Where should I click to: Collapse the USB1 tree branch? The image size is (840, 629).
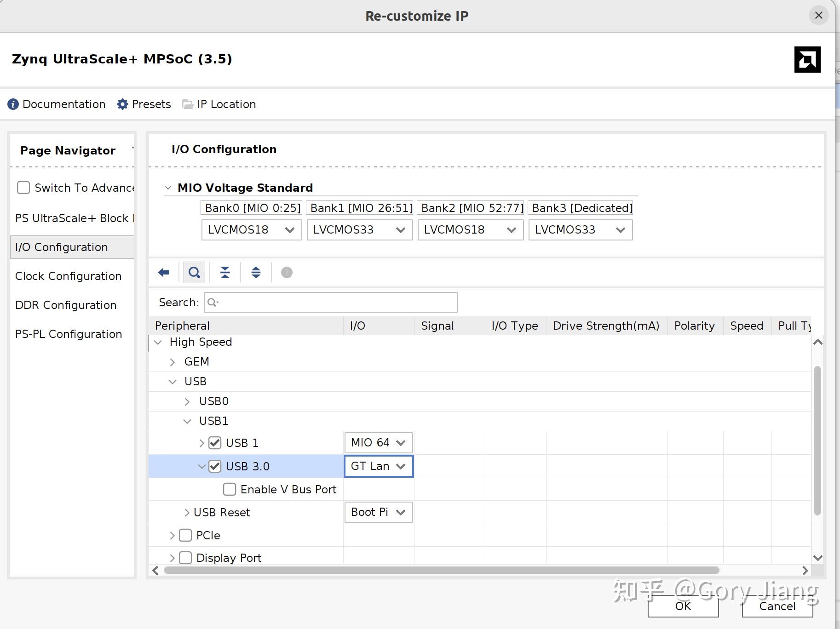[187, 421]
